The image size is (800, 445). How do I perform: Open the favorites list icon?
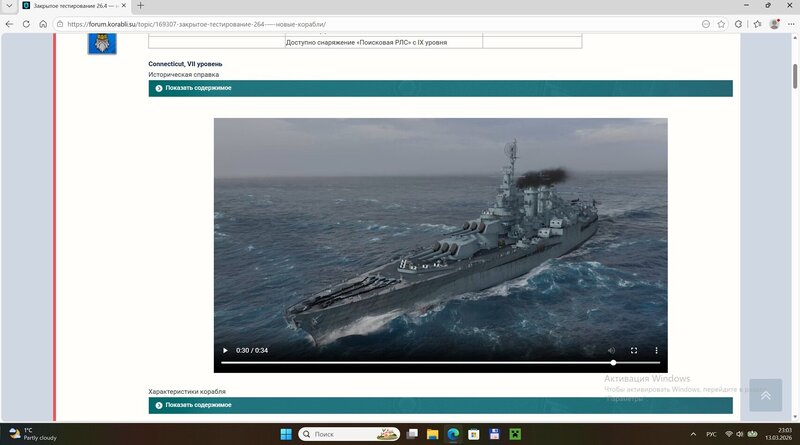pyautogui.click(x=757, y=24)
